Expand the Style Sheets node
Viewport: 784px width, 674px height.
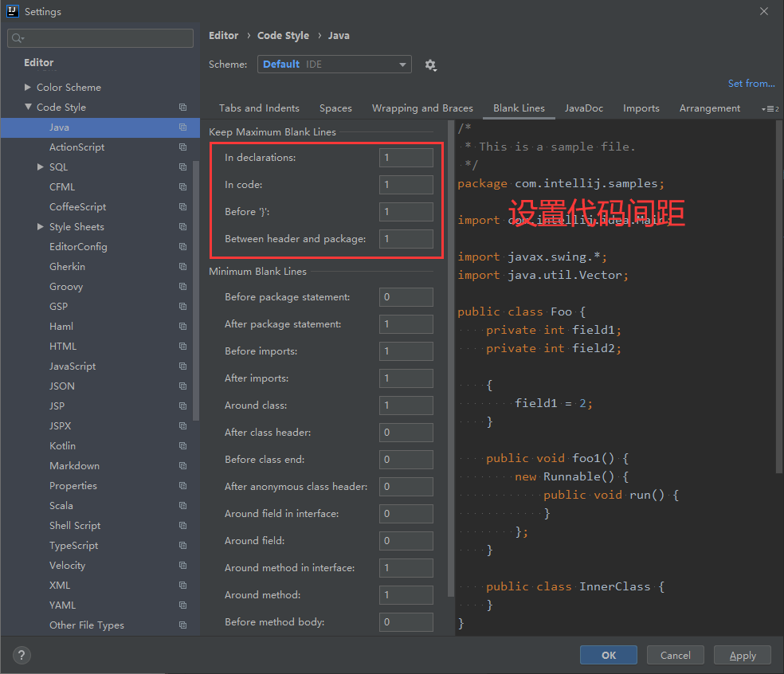[x=41, y=226]
